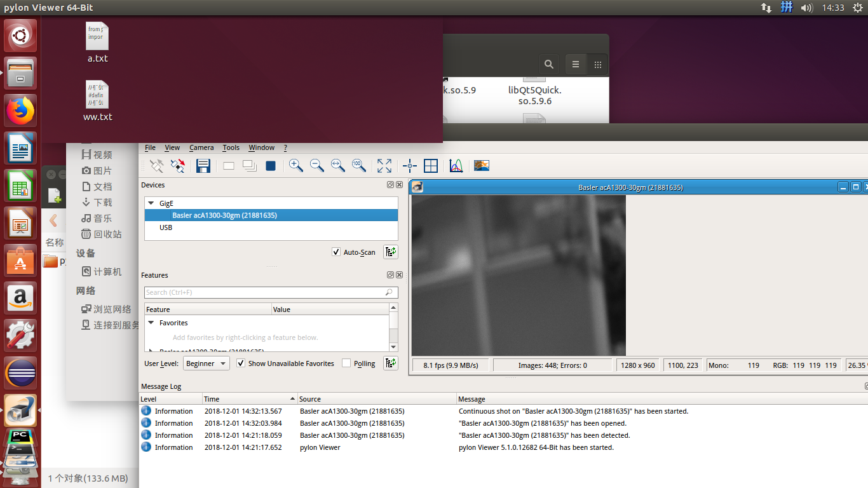Screen dimensions: 868x488
Task: Collapse the Favorites feature group
Action: [151, 323]
